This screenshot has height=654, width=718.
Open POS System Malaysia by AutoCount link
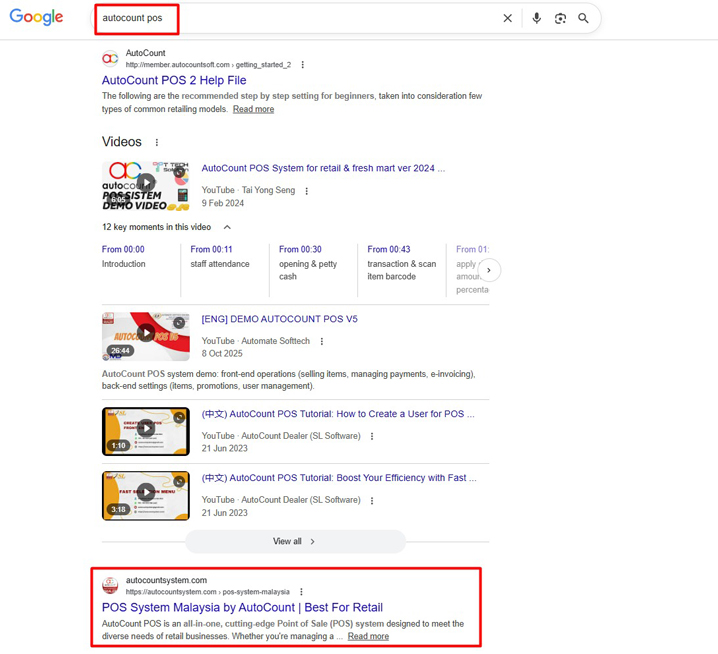[x=242, y=608]
